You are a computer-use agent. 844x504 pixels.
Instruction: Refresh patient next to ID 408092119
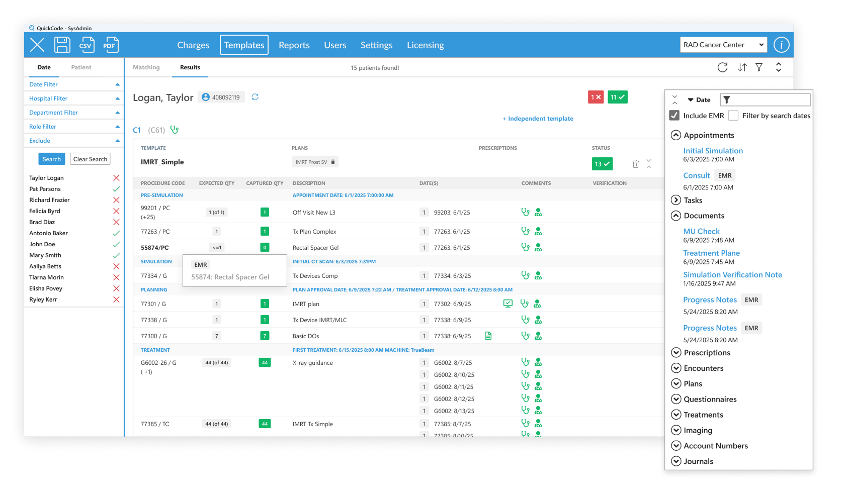[x=255, y=97]
